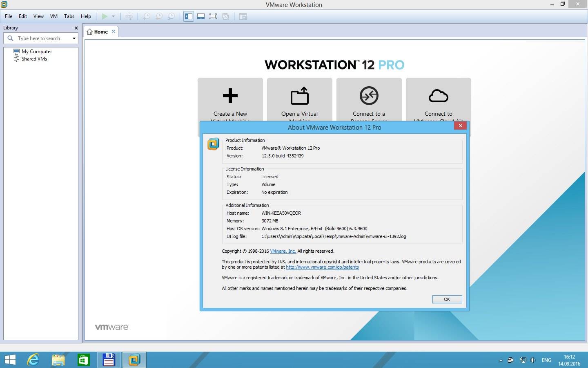Expand the power options dropdown arrow

tap(113, 16)
